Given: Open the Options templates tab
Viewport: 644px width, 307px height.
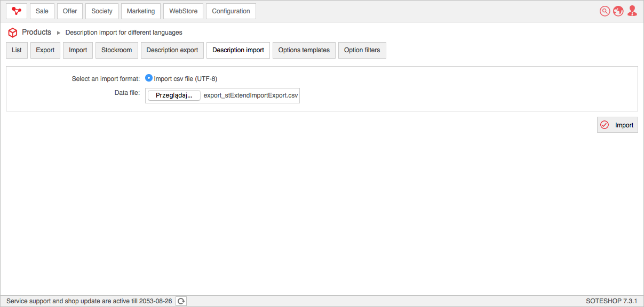Looking at the screenshot, I should point(304,50).
